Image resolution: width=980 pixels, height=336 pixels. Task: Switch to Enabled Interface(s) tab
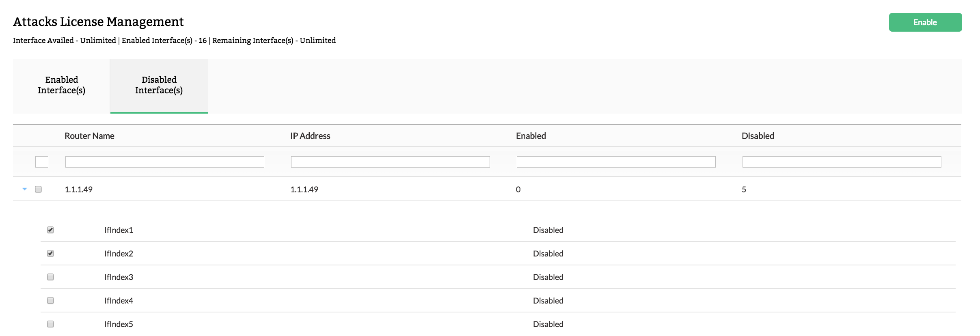[x=61, y=85]
